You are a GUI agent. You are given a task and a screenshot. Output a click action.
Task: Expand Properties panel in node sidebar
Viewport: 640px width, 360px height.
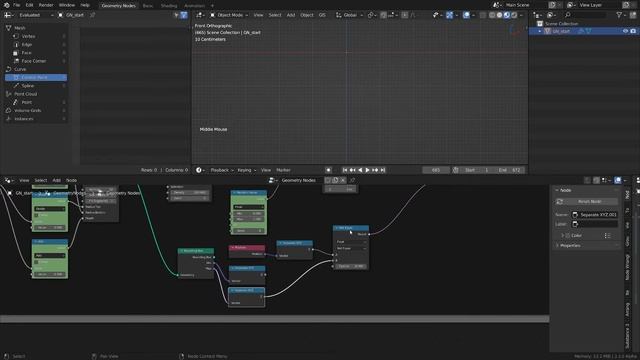pos(570,246)
